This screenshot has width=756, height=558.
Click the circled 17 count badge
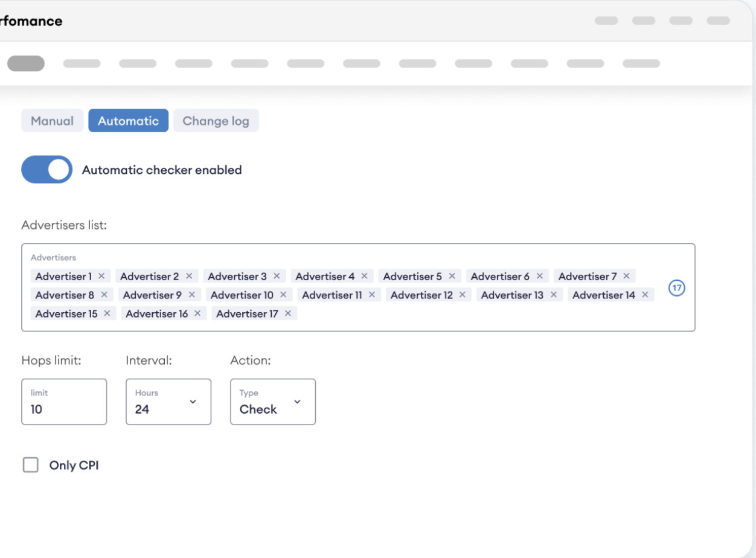[677, 289]
